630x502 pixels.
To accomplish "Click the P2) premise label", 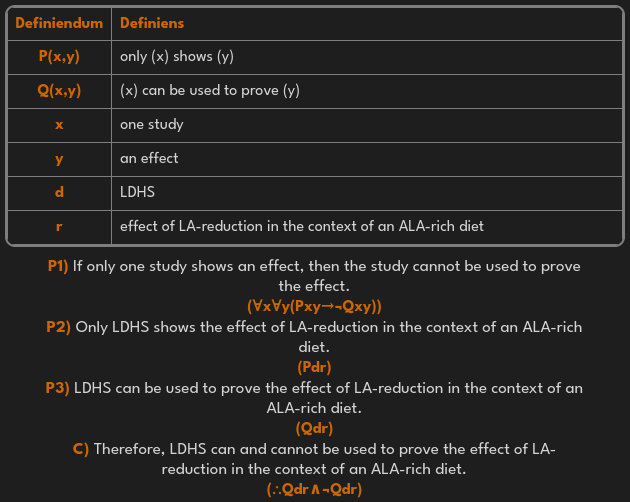I will [58, 327].
